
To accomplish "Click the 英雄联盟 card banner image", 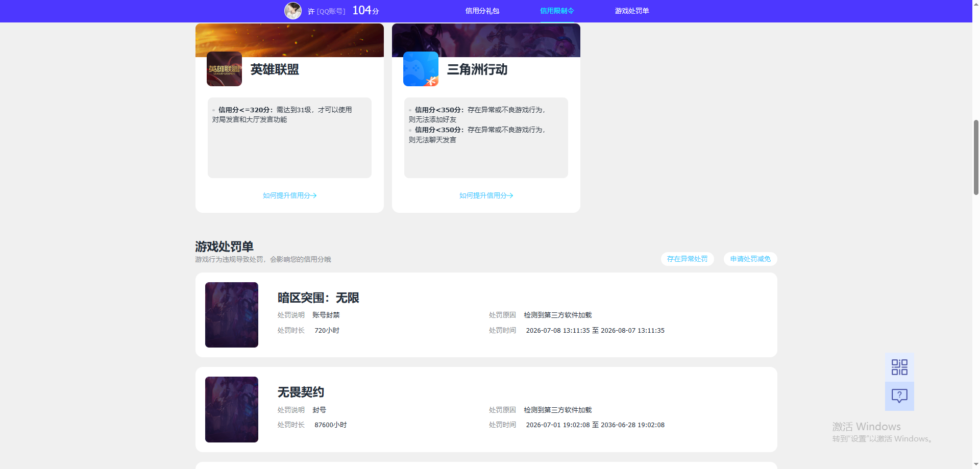I will click(289, 40).
